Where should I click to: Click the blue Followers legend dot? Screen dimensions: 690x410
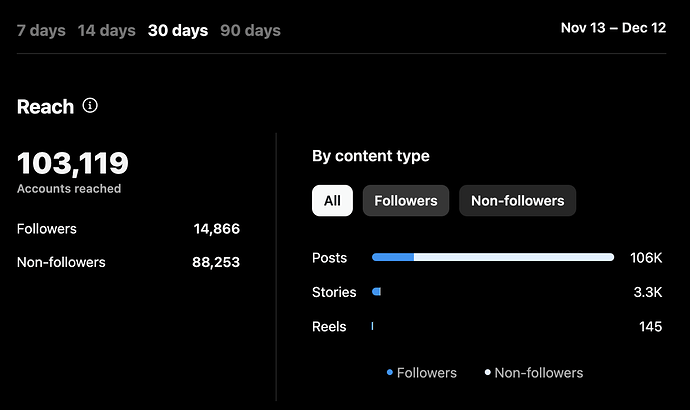click(x=389, y=373)
